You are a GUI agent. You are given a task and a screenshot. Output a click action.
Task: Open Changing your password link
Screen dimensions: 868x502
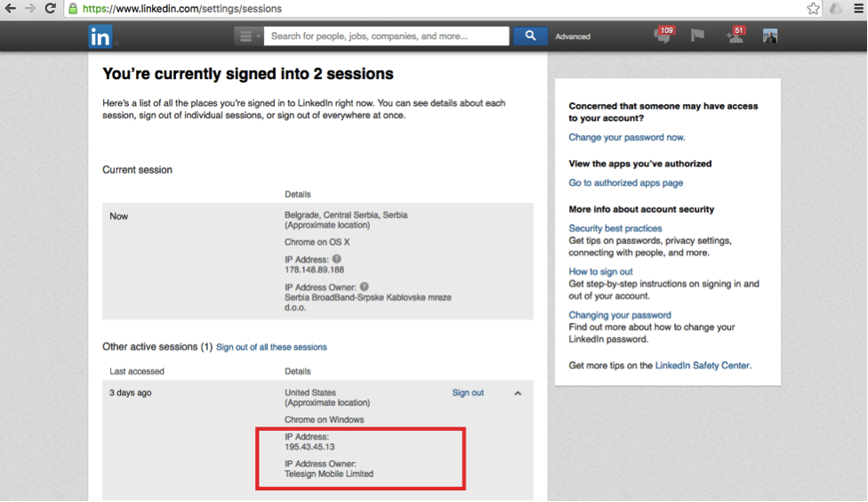coord(620,314)
